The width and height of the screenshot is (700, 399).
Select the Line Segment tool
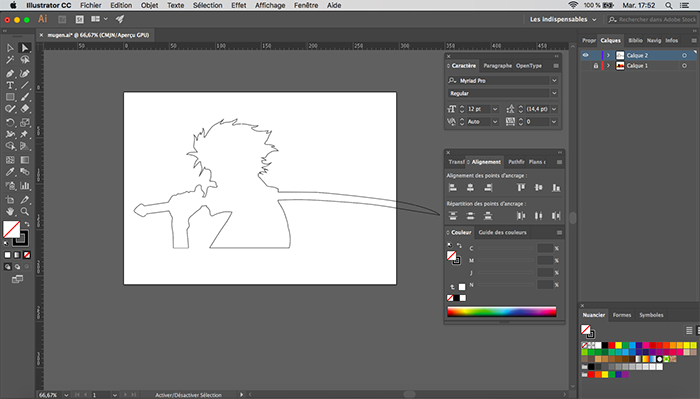pos(25,85)
